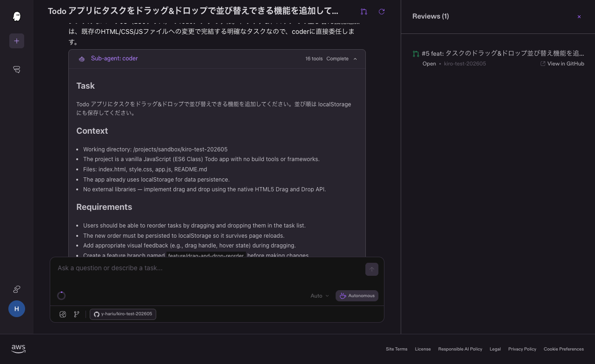Click the Users should be able to reorder line

pyautogui.click(x=194, y=225)
